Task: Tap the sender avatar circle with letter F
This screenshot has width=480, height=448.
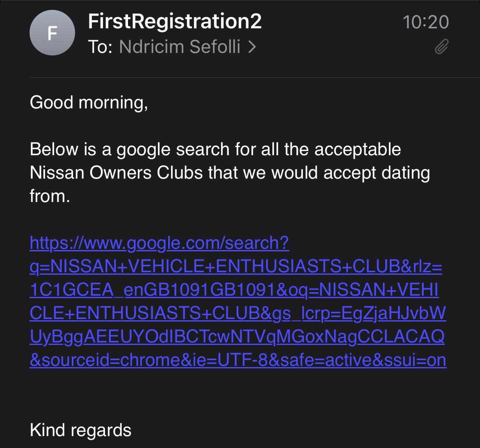Action: (52, 33)
